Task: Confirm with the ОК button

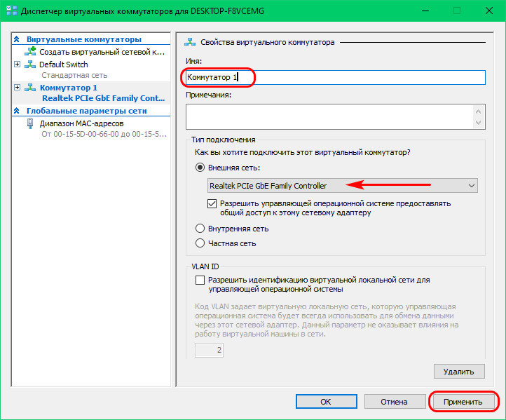Action: (327, 402)
